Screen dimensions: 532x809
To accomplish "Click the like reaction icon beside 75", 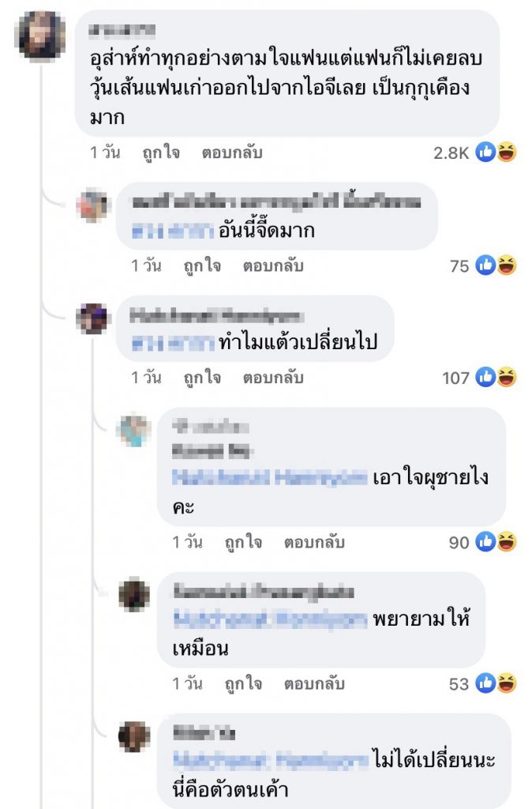I will (x=485, y=265).
